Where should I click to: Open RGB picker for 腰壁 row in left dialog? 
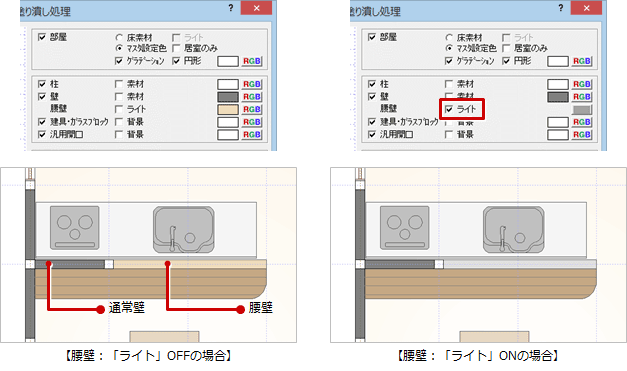252,109
